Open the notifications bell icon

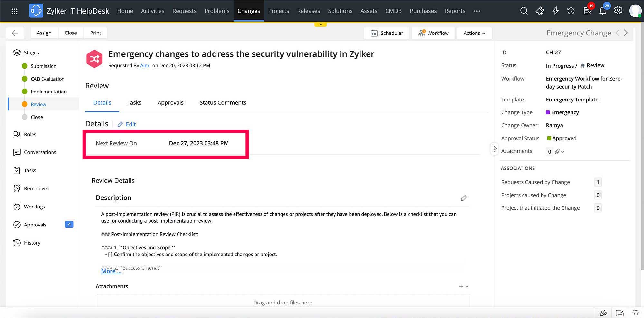(x=602, y=11)
